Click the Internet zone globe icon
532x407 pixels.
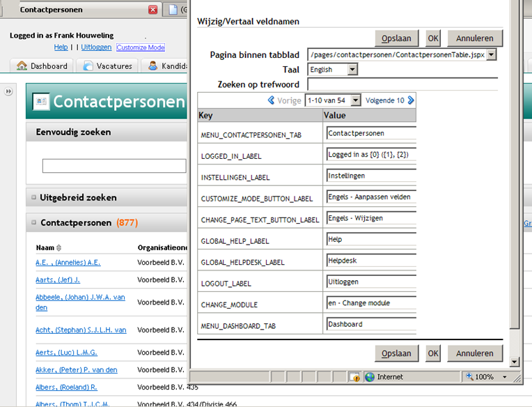click(x=369, y=377)
